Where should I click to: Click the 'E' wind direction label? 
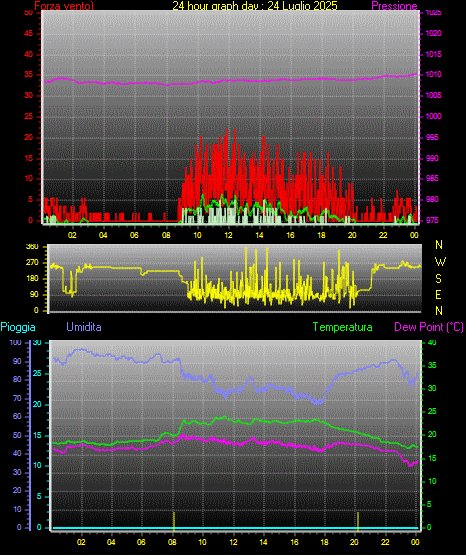click(x=438, y=294)
